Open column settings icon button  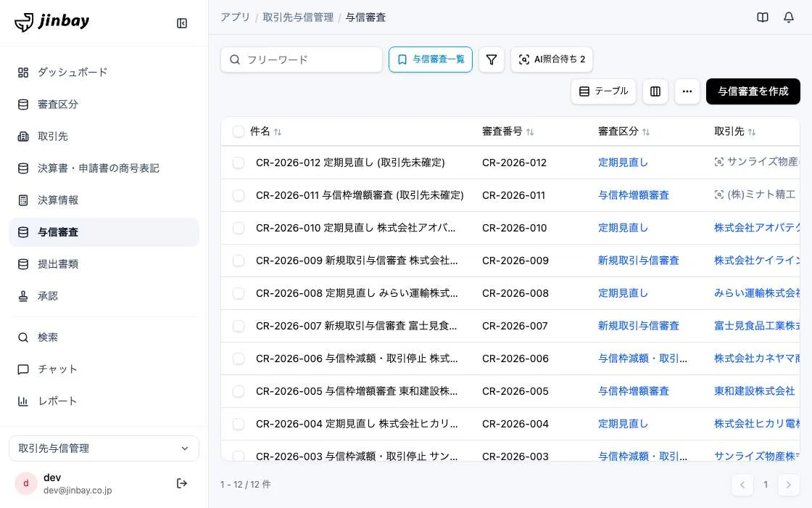(655, 91)
